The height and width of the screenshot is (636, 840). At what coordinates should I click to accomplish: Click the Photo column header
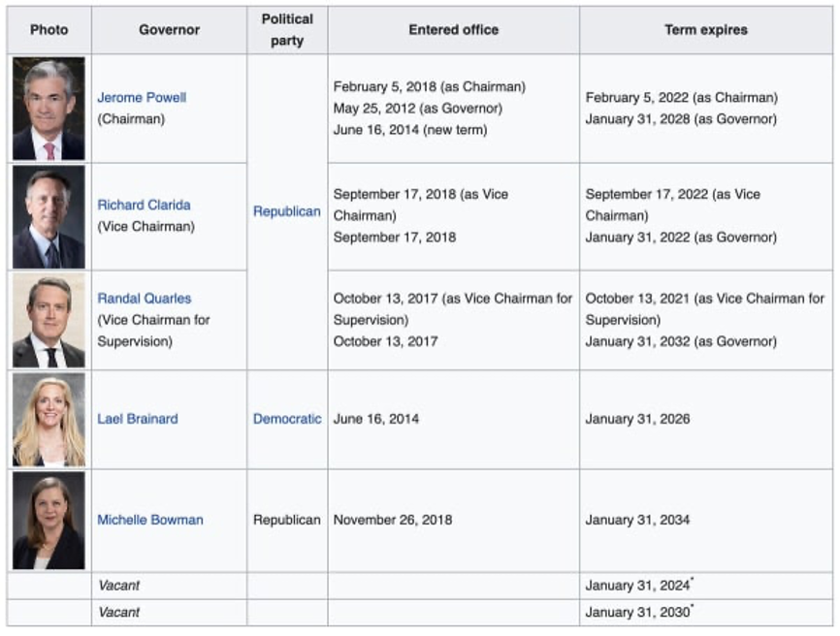click(x=48, y=30)
